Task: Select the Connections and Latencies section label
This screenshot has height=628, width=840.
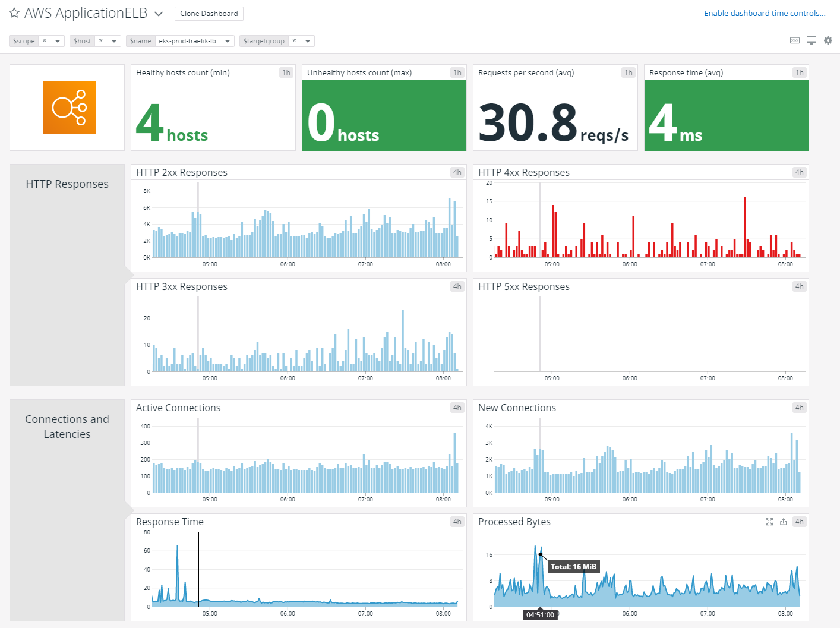Action: [67, 426]
